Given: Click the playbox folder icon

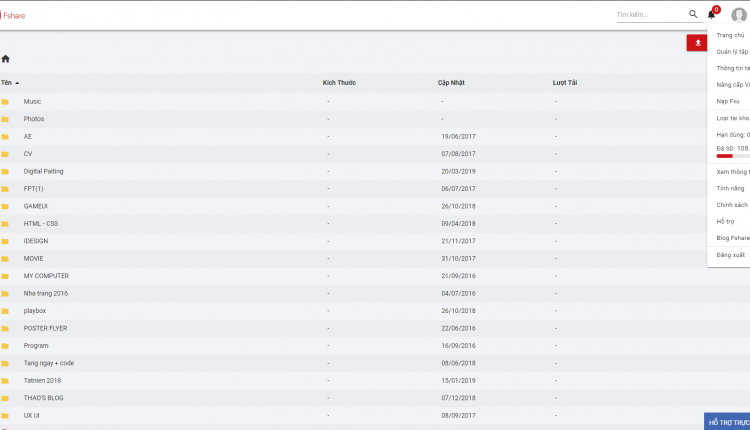Looking at the screenshot, I should tap(5, 311).
